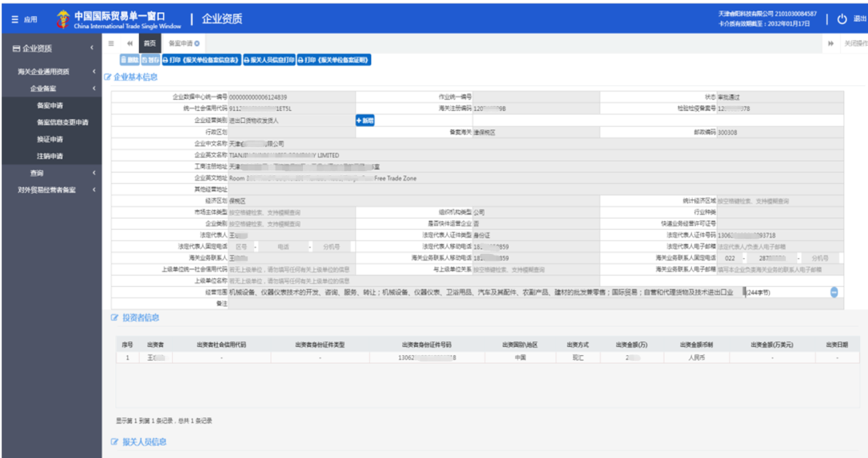Click the 上级单位统一社会信用代码 input field
Screen dimensions: 868x458
click(x=292, y=269)
